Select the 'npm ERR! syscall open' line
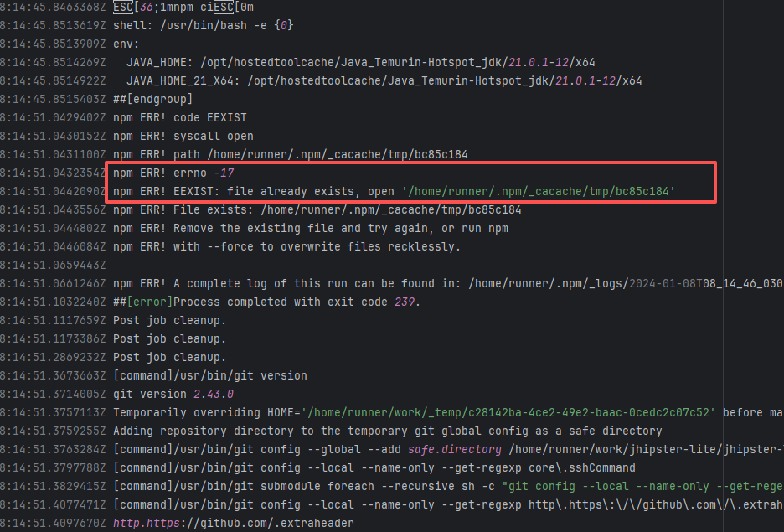Image resolution: width=784 pixels, height=532 pixels. [183, 136]
